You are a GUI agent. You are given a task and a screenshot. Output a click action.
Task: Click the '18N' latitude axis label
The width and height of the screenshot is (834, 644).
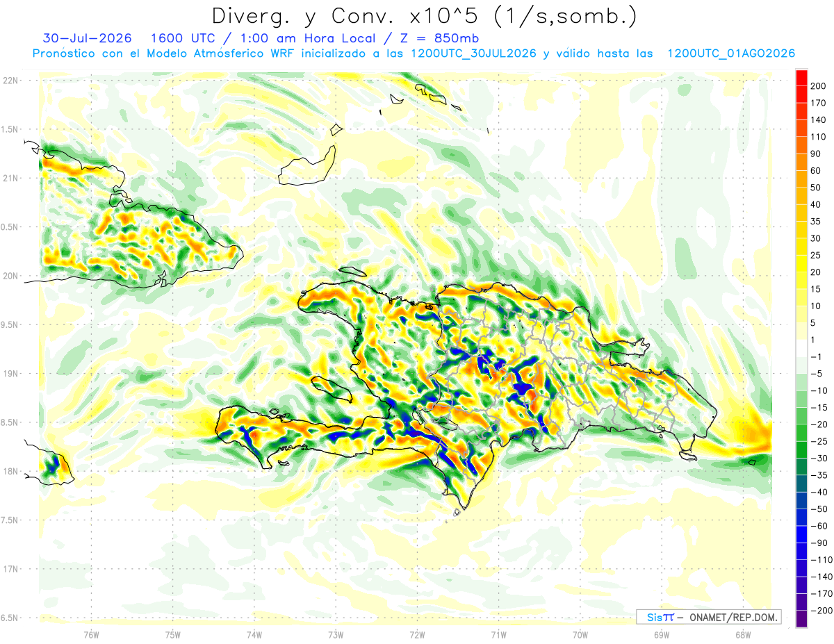[10, 471]
